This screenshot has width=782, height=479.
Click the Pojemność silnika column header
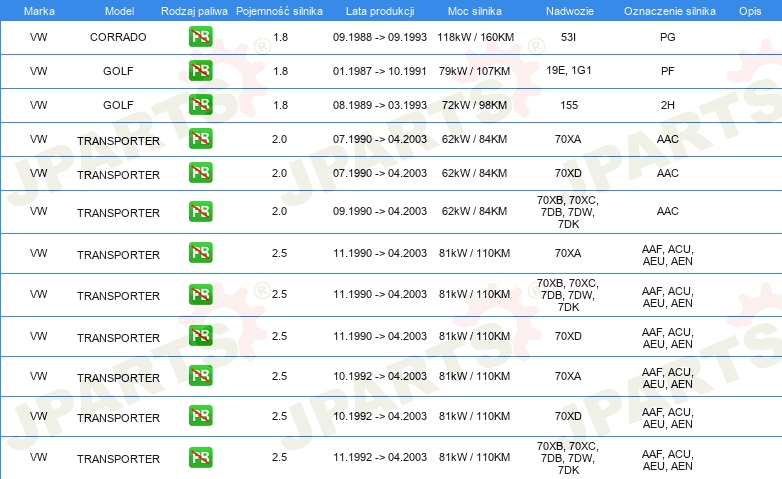[x=279, y=11]
